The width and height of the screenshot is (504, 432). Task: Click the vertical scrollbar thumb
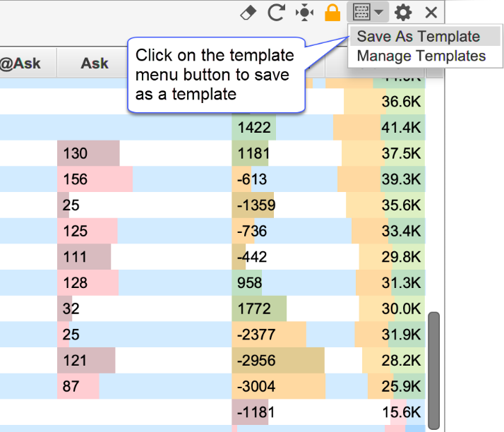point(434,366)
